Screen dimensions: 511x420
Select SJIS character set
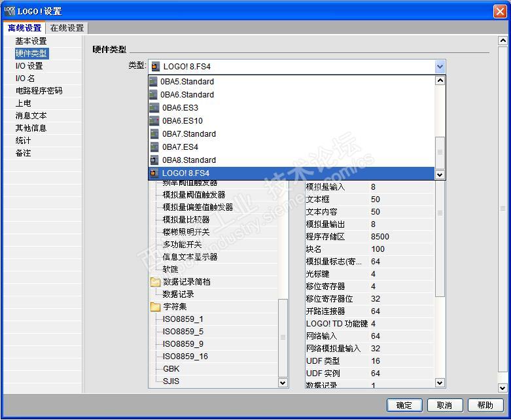tap(171, 381)
